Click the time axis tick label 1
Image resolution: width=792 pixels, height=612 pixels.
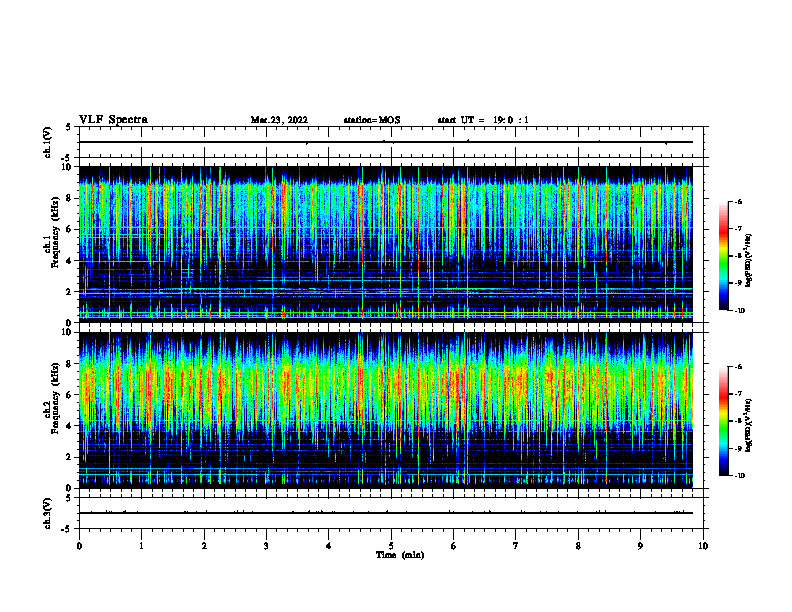[x=141, y=546]
